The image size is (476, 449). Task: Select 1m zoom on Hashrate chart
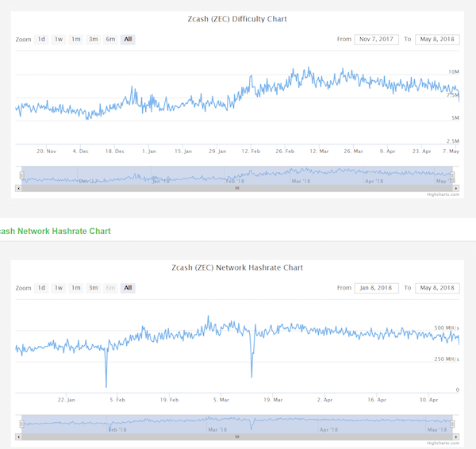click(76, 288)
